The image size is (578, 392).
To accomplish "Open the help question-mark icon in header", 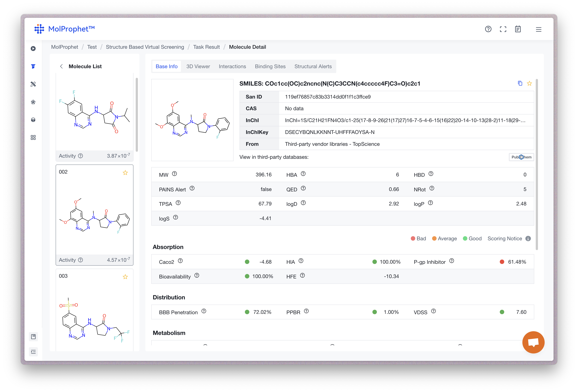I will [x=488, y=29].
